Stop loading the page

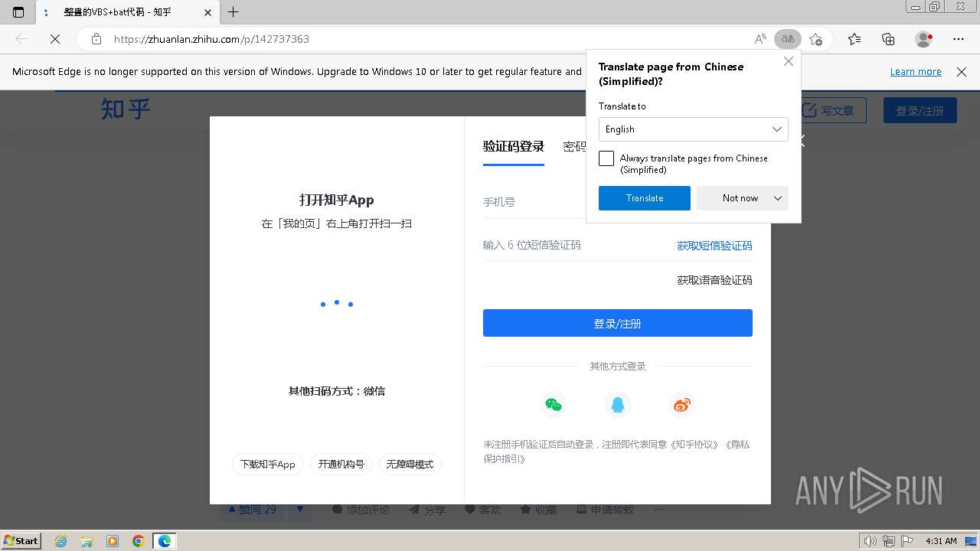click(x=55, y=39)
